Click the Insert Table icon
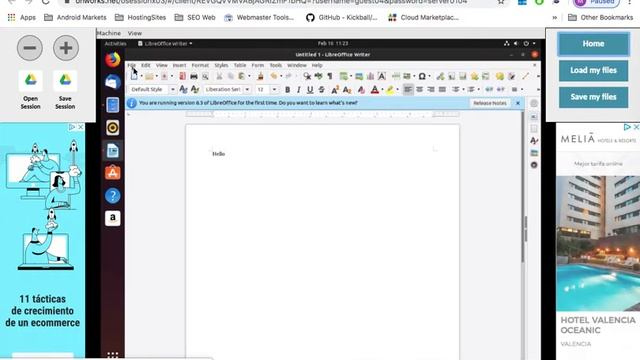640x360 pixels. click(344, 76)
